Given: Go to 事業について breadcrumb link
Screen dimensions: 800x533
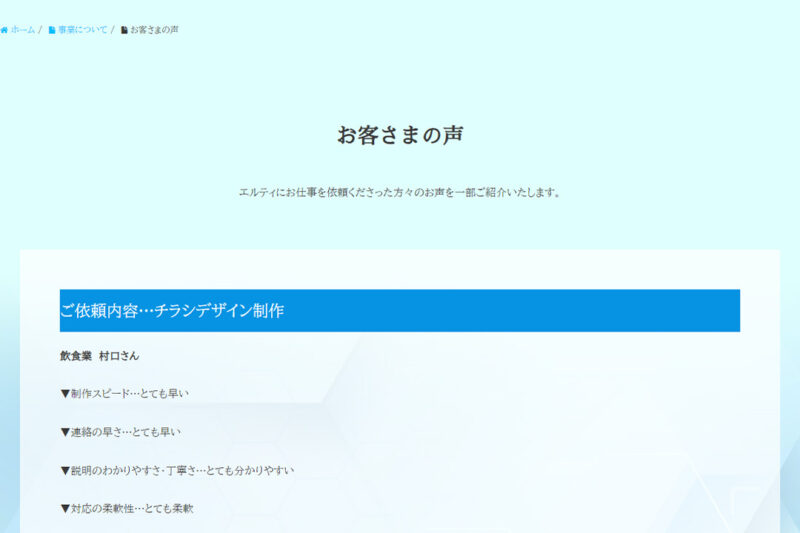Looking at the screenshot, I should click(83, 30).
